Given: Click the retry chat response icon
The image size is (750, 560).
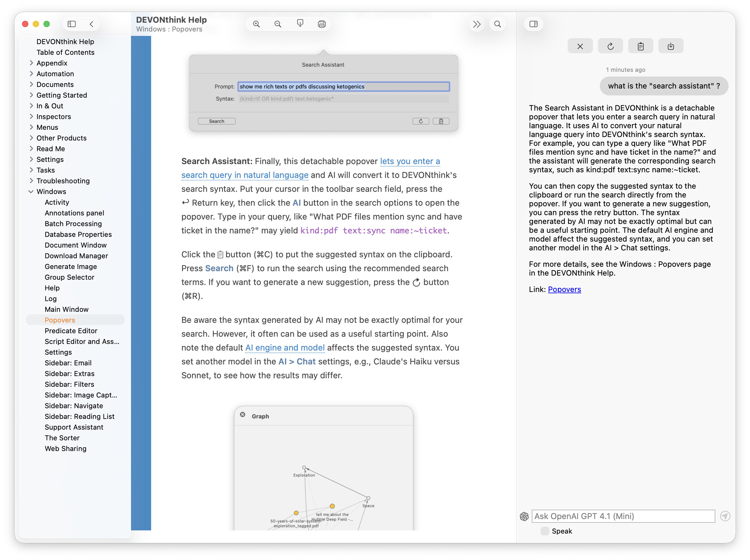Looking at the screenshot, I should [x=610, y=46].
